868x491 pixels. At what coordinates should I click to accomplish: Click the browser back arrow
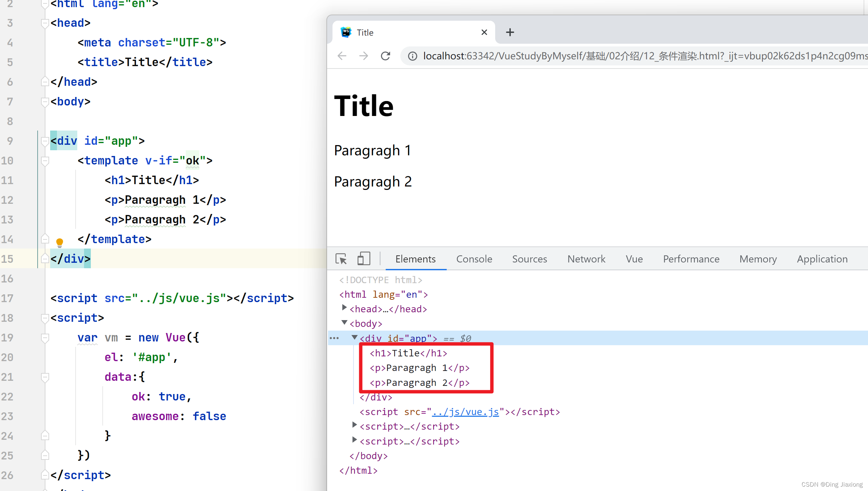tap(342, 56)
